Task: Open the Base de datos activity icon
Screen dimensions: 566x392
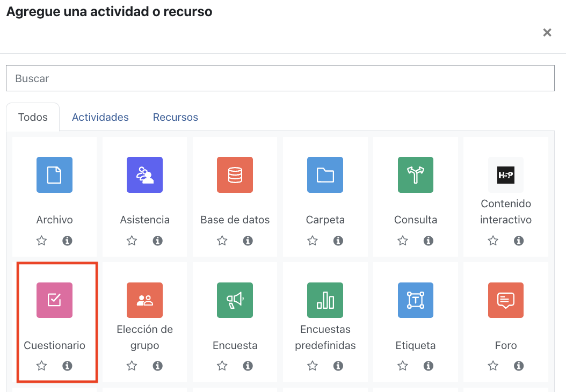Action: [235, 175]
